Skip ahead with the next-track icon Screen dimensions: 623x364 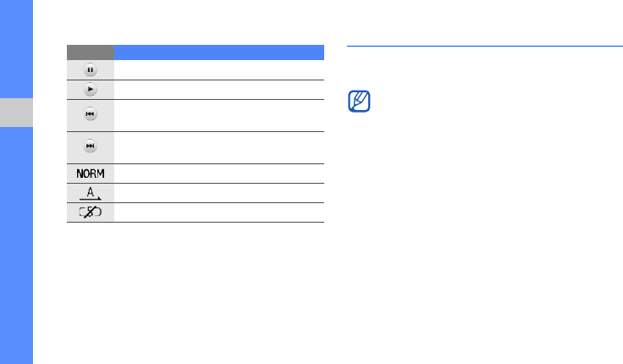[x=91, y=147]
